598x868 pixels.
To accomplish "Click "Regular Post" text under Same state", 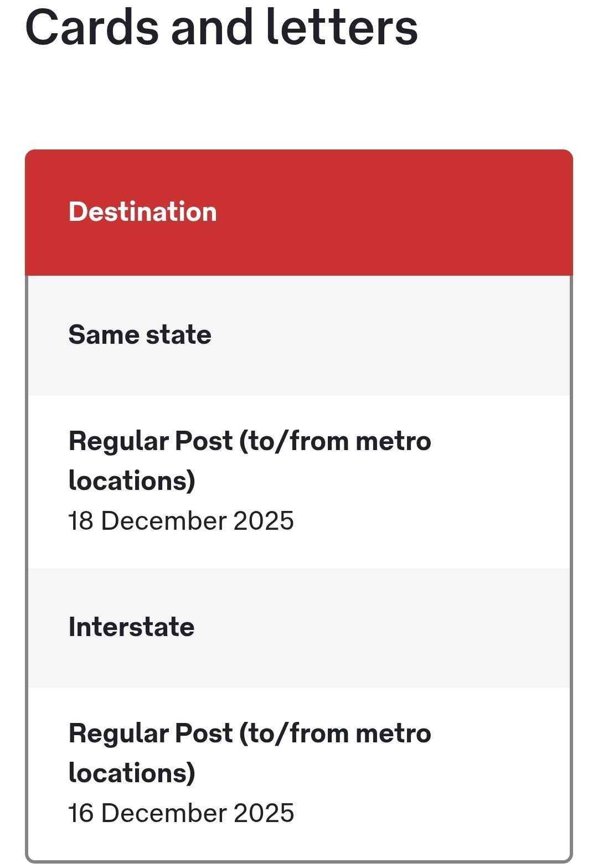I will pyautogui.click(x=151, y=442).
